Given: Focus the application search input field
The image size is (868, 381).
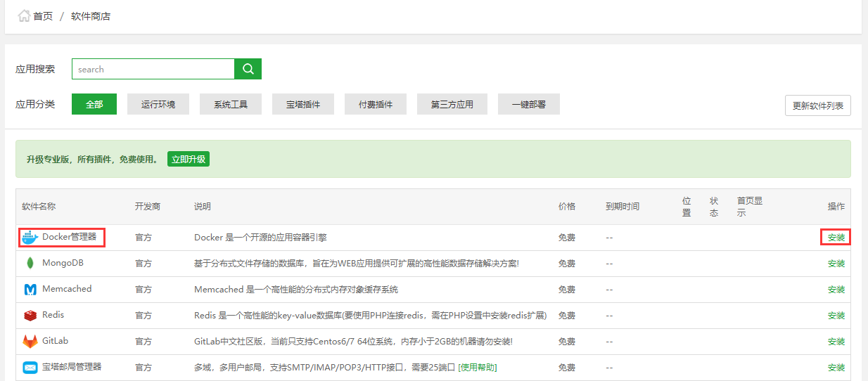Looking at the screenshot, I should click(x=153, y=69).
